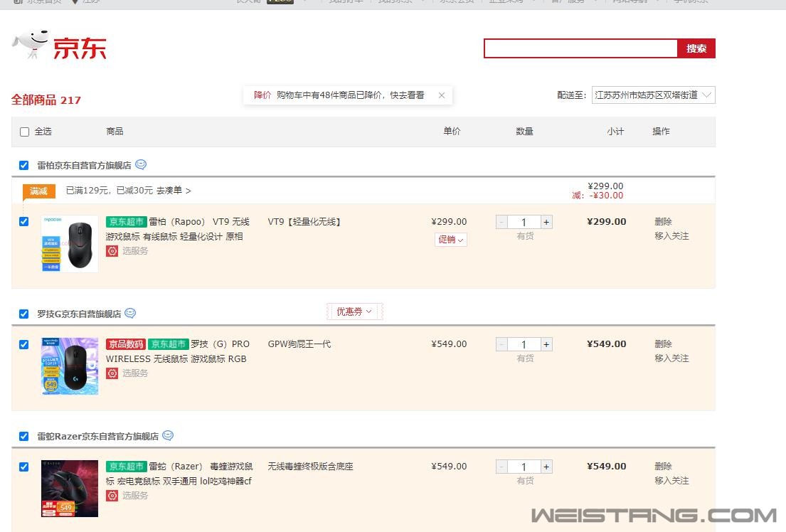Increase quantity of Logitech GPW mouse
This screenshot has height=532, width=786.
[x=546, y=344]
